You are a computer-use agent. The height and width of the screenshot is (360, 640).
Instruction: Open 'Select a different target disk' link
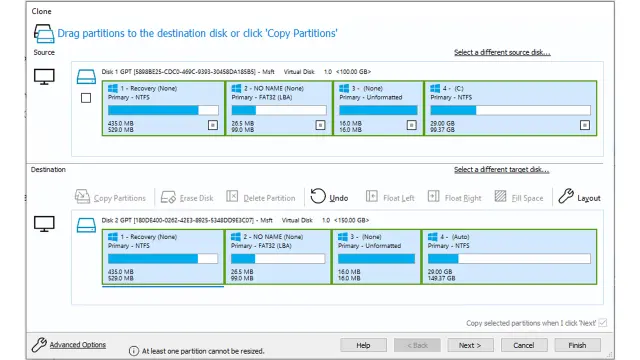pyautogui.click(x=502, y=169)
